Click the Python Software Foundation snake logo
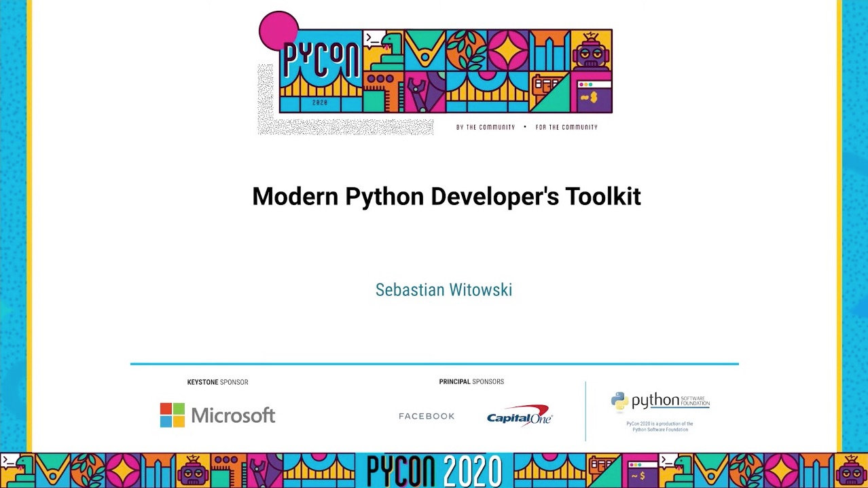 (x=619, y=402)
